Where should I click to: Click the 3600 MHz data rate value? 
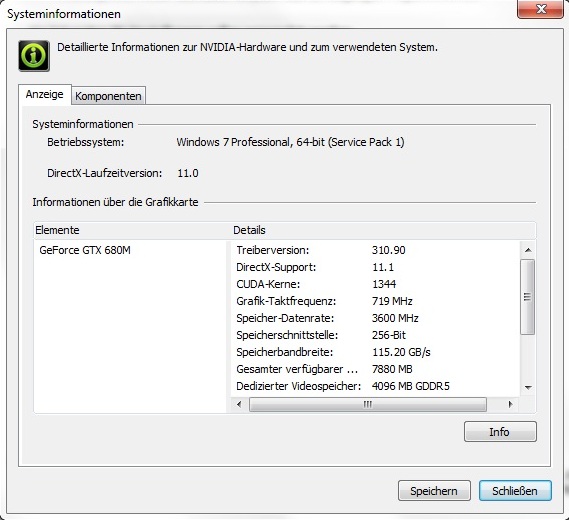395,318
